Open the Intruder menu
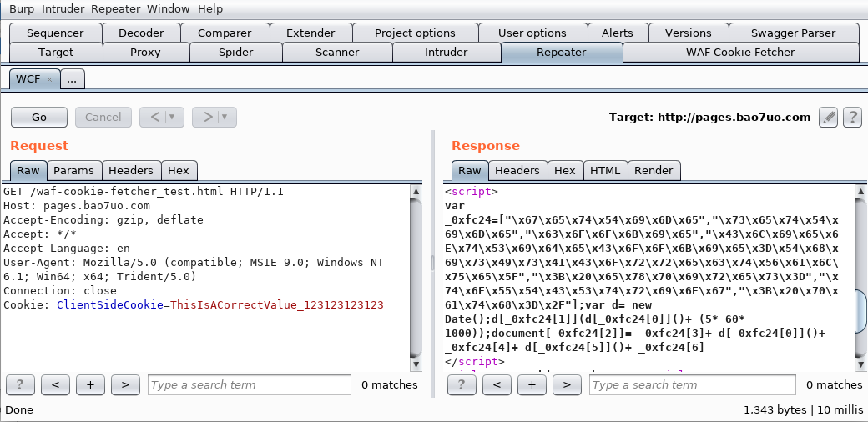Screen dimensions: 868x422 tap(63, 9)
